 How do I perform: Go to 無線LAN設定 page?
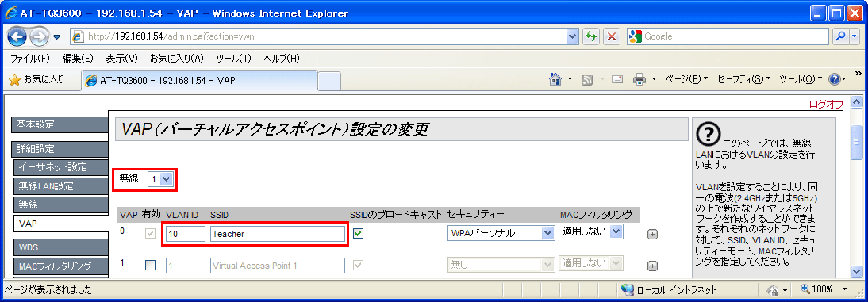coord(61,185)
